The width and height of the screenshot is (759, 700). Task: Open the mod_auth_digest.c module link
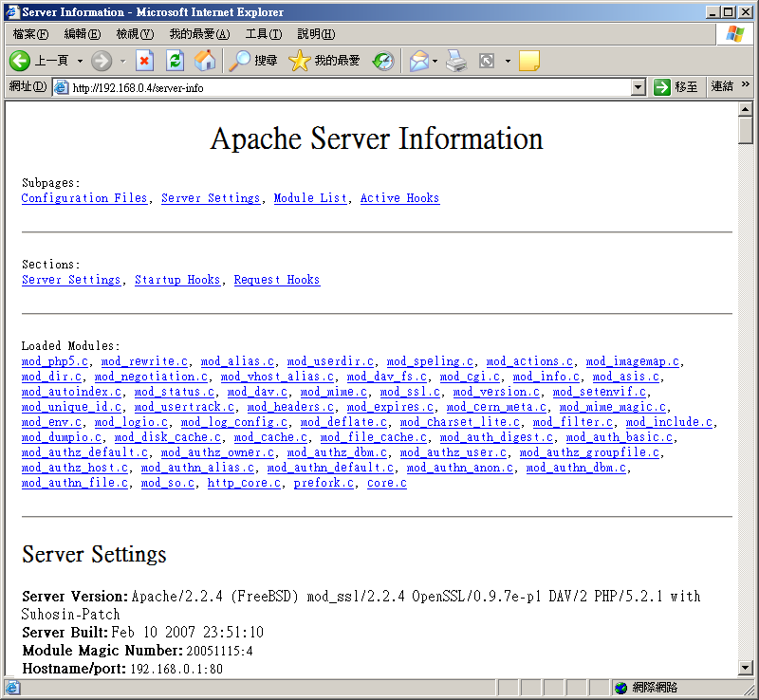496,437
